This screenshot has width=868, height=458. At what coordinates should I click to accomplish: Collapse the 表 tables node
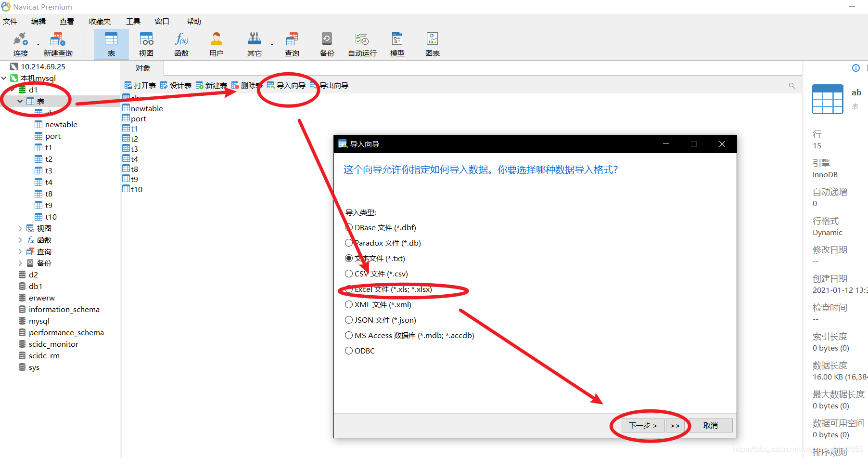pos(20,101)
